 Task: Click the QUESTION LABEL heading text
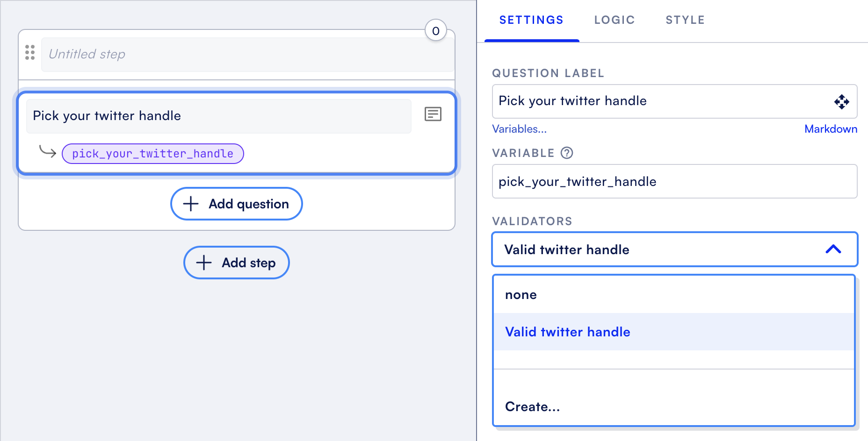[548, 73]
